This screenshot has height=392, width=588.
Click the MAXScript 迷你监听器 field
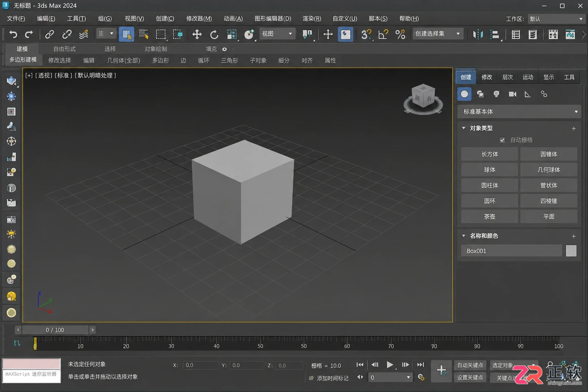coord(31,376)
